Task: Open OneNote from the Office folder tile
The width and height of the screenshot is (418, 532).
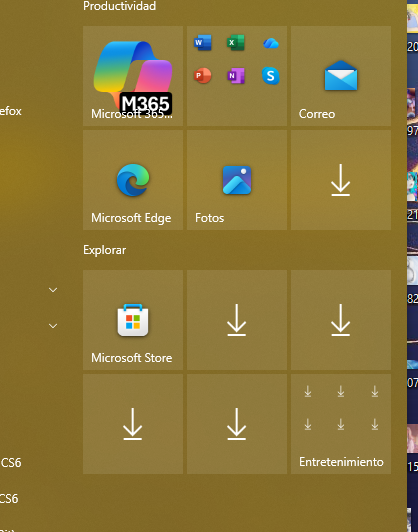Action: coord(236,76)
